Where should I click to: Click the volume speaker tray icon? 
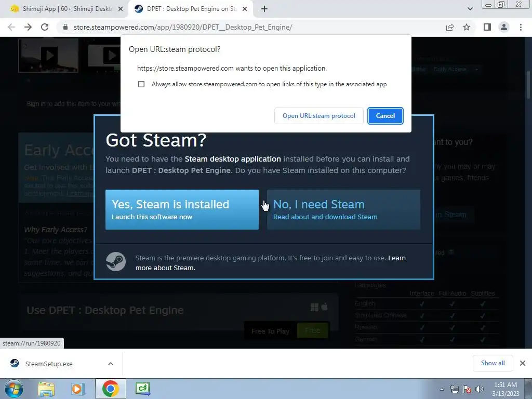480,389
